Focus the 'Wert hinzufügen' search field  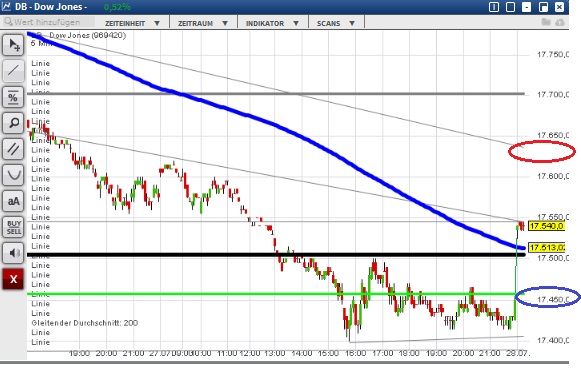coord(48,22)
